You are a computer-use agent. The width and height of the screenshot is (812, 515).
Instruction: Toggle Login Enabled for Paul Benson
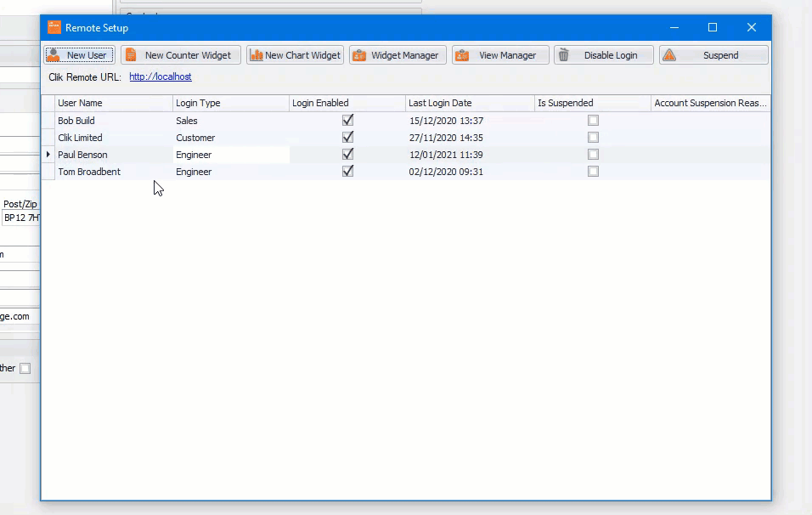[348, 155]
